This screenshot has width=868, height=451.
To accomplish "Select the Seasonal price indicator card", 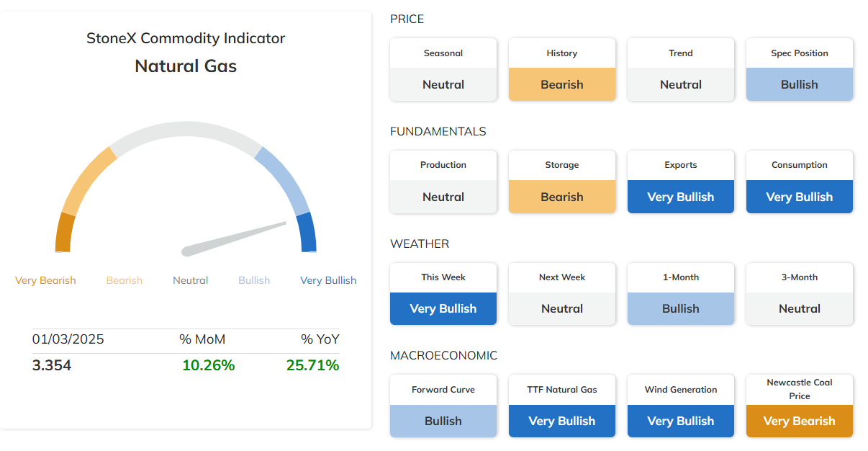I will click(x=443, y=69).
